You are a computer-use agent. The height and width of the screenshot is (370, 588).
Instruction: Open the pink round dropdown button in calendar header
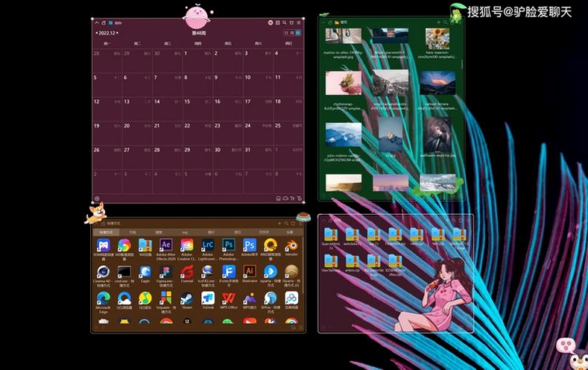point(271,23)
